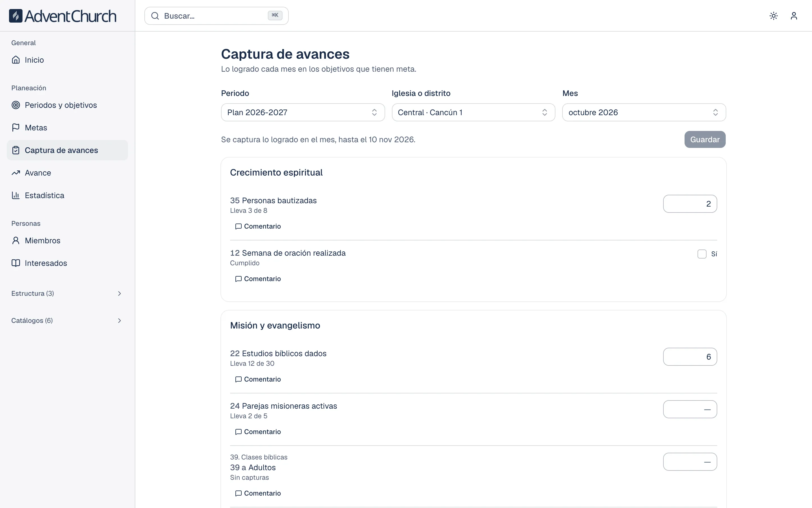The height and width of the screenshot is (508, 812).
Task: Click the 'Misión y evangelismo' heading
Action: [275, 325]
